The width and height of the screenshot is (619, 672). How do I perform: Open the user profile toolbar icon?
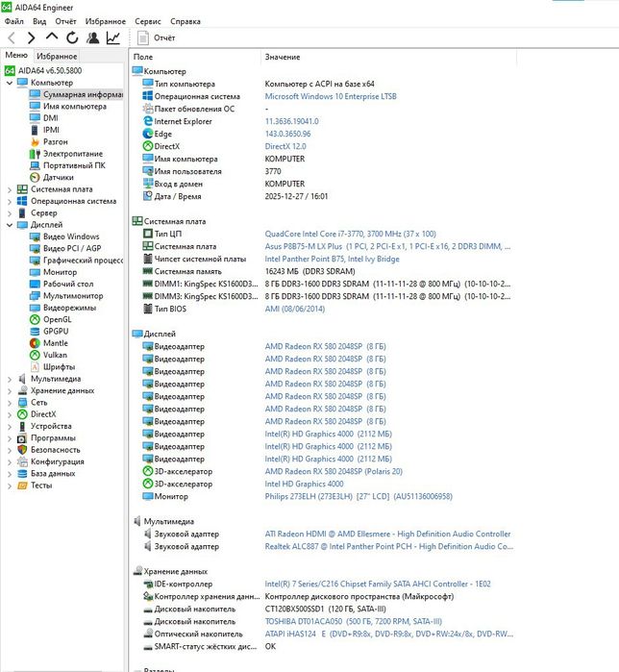[92, 37]
